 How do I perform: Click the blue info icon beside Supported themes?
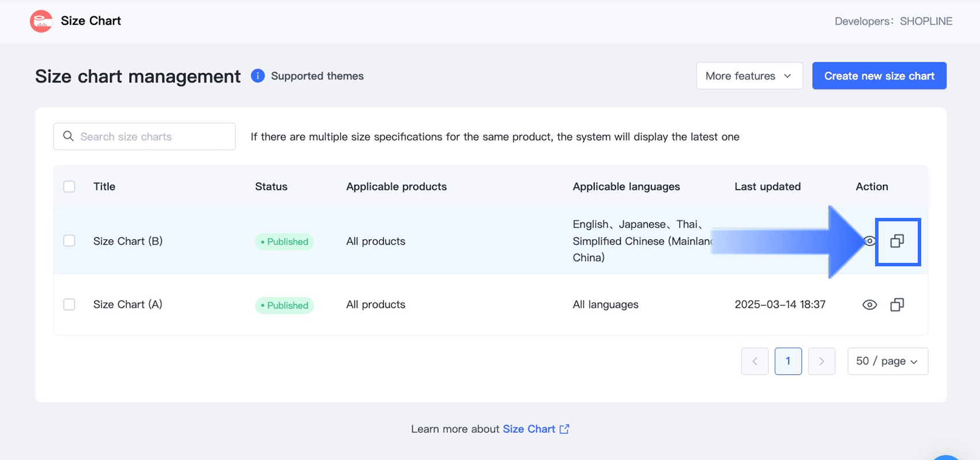click(258, 76)
